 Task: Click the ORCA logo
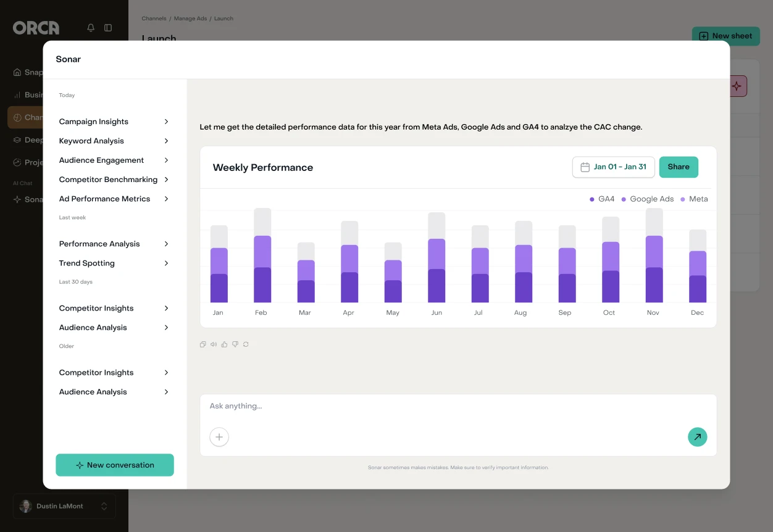pyautogui.click(x=36, y=28)
